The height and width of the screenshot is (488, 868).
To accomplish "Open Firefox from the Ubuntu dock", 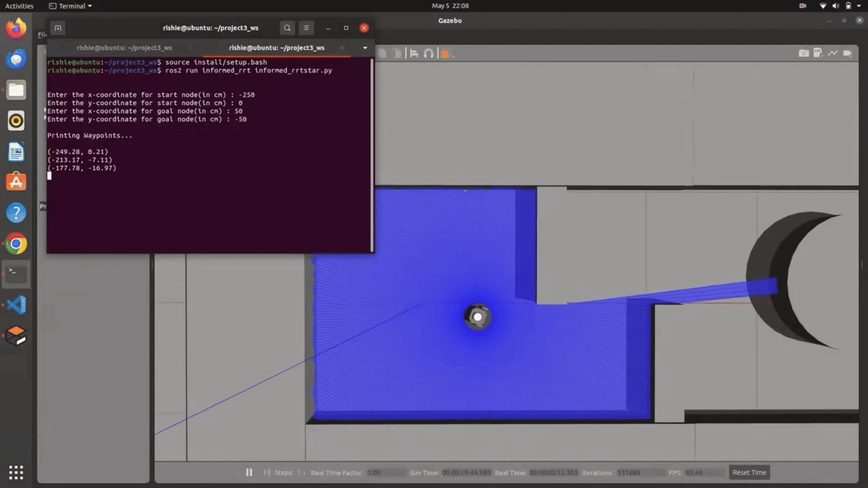I will point(16,28).
